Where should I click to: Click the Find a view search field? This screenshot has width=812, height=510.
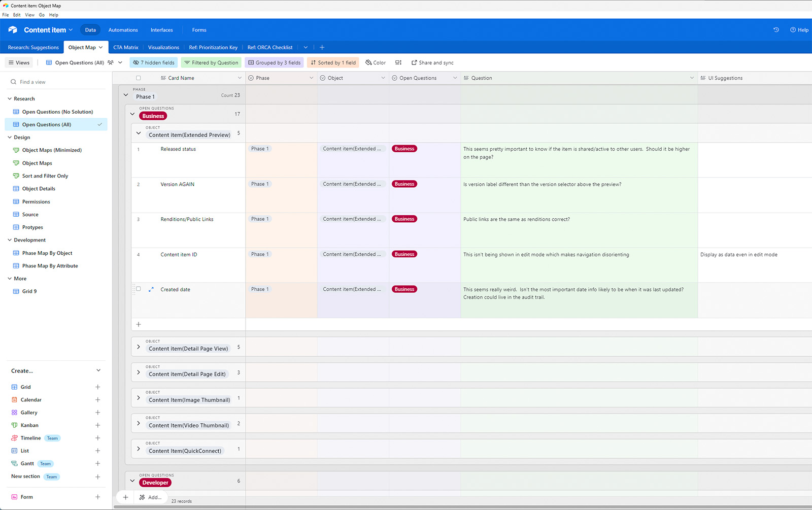point(56,82)
